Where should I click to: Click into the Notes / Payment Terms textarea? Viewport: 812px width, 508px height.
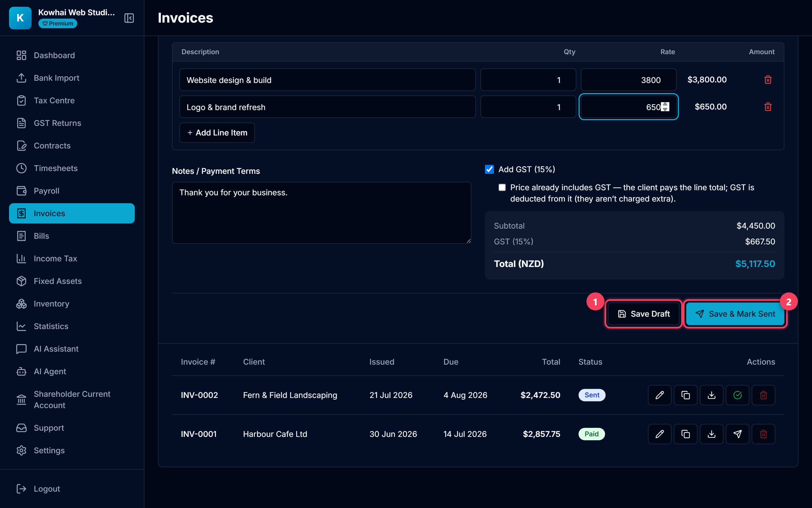point(321,213)
